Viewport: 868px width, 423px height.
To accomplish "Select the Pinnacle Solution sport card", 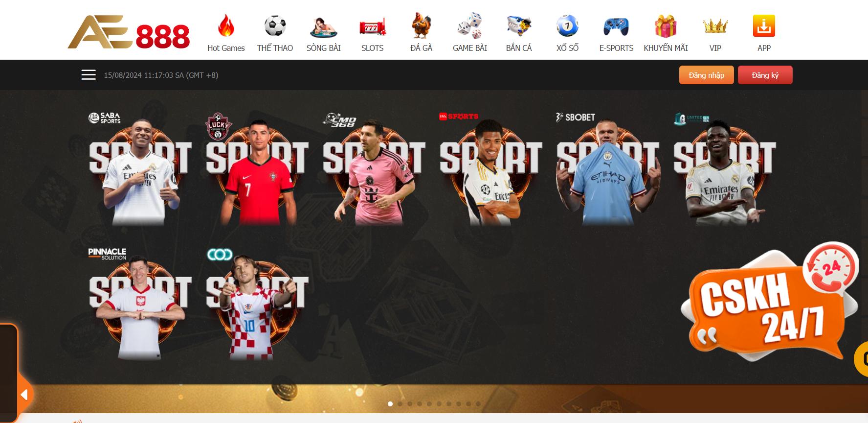I will (140, 304).
